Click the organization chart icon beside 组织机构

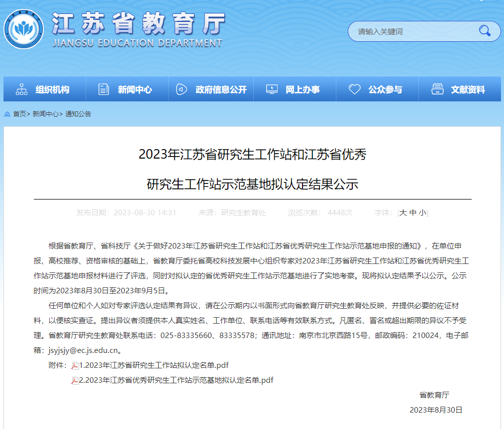[21, 89]
